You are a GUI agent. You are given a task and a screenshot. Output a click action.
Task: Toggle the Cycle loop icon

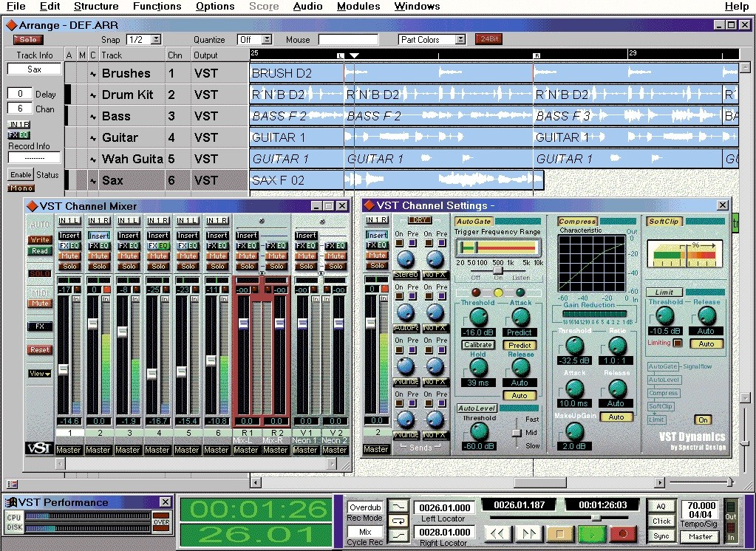398,520
